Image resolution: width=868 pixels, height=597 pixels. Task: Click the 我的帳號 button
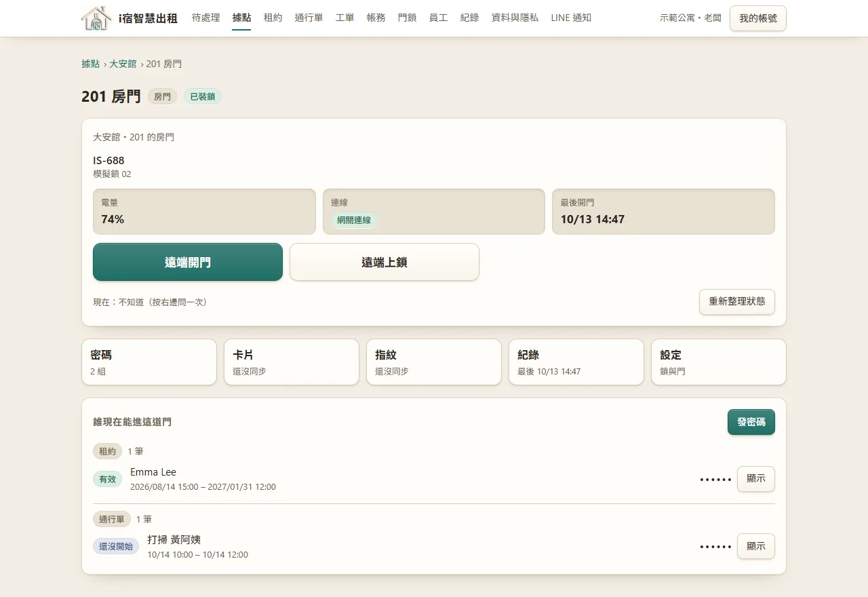pos(758,18)
